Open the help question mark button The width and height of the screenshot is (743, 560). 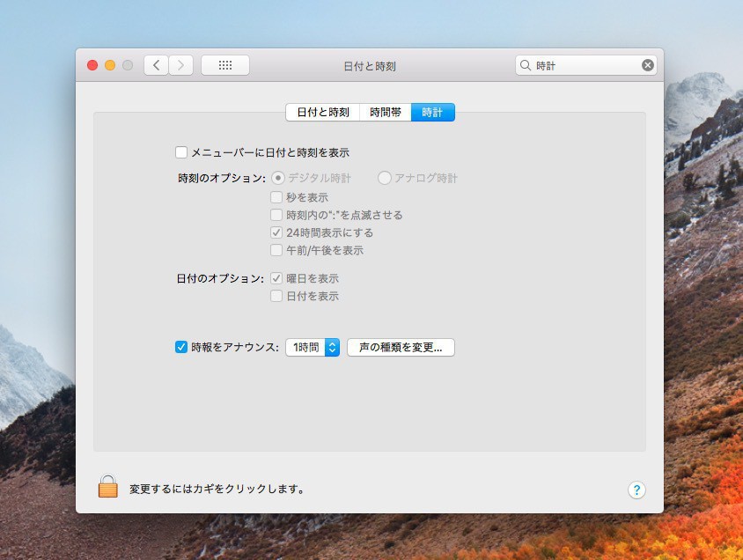click(636, 490)
